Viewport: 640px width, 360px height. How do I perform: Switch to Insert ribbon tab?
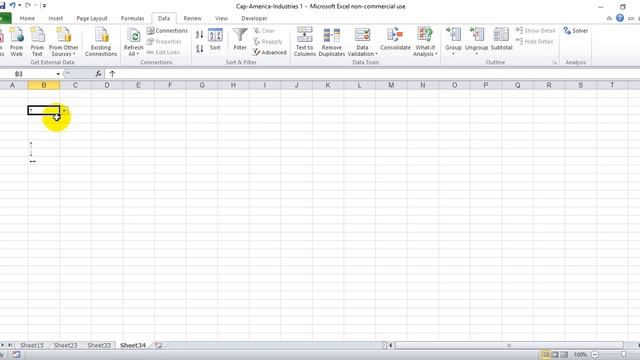click(x=56, y=18)
